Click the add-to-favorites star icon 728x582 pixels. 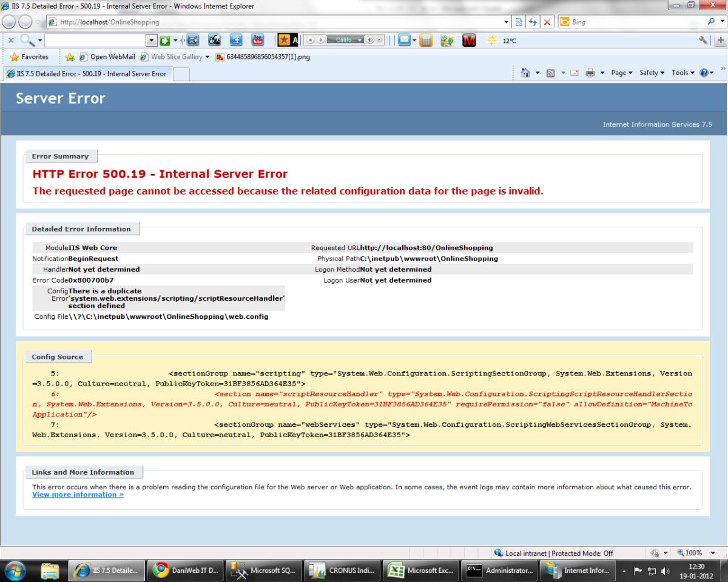[70, 56]
